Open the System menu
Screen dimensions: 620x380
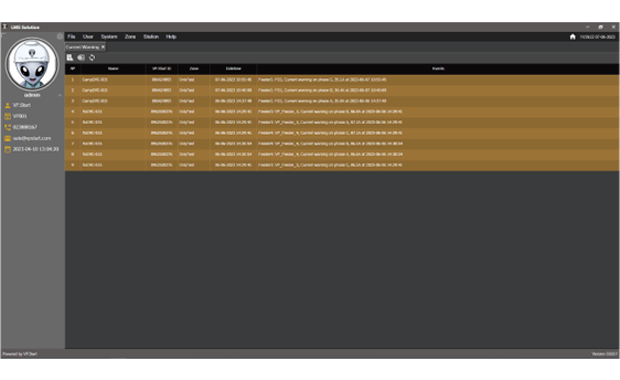pos(109,37)
